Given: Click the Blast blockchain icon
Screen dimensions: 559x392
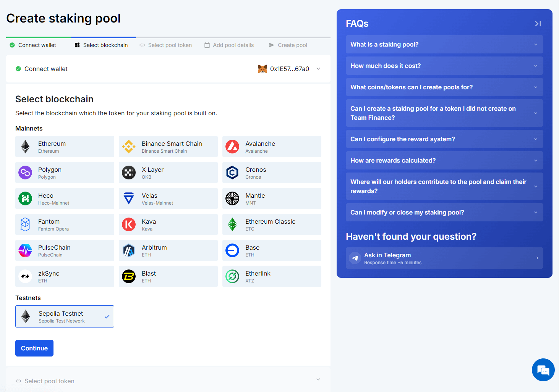Looking at the screenshot, I should [129, 276].
